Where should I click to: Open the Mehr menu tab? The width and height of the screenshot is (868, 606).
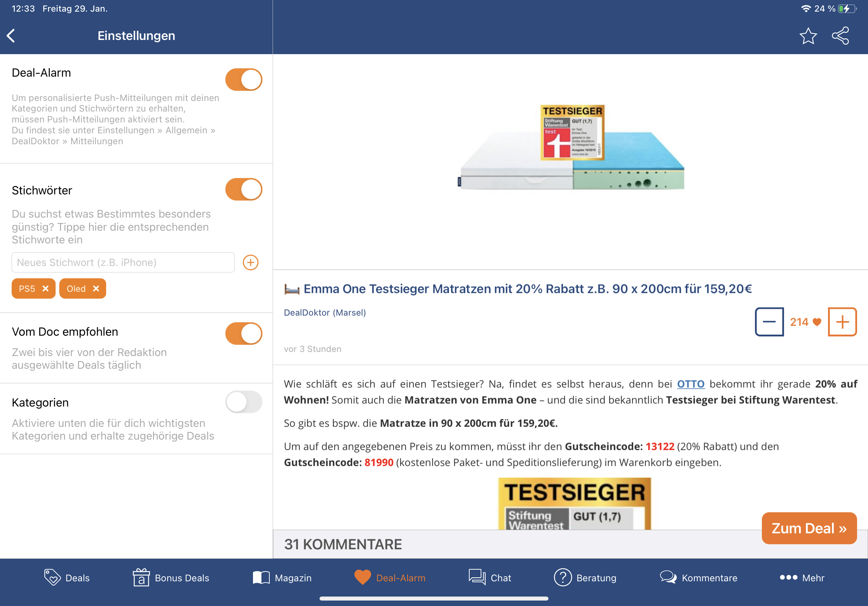click(x=802, y=578)
